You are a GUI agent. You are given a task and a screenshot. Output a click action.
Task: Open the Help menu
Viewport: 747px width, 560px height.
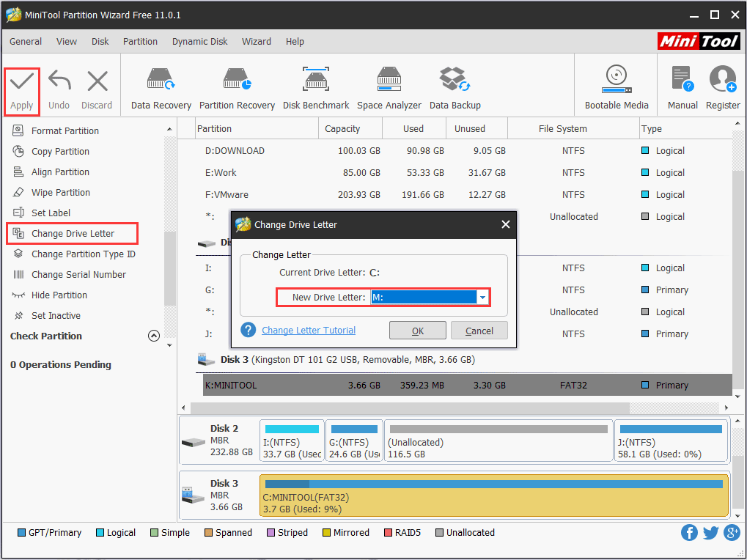[x=295, y=42]
